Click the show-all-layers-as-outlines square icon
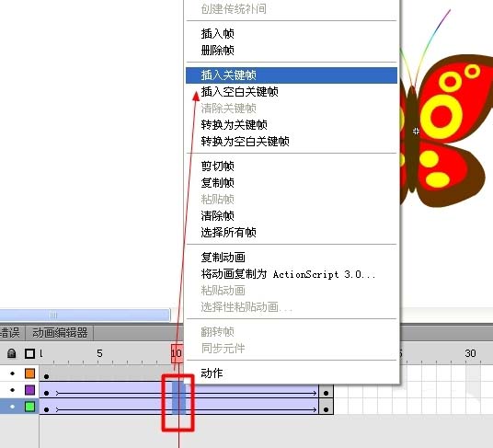The image size is (493, 448). (29, 353)
